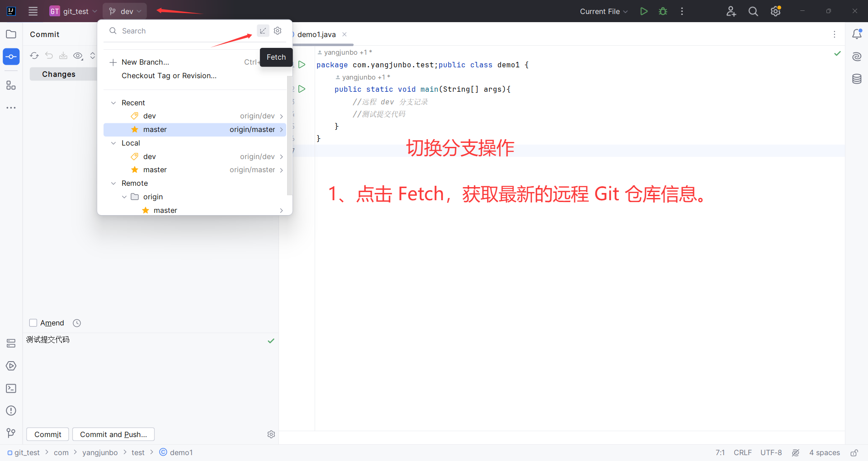Enable the Amend checkbox
868x461 pixels.
(x=33, y=323)
